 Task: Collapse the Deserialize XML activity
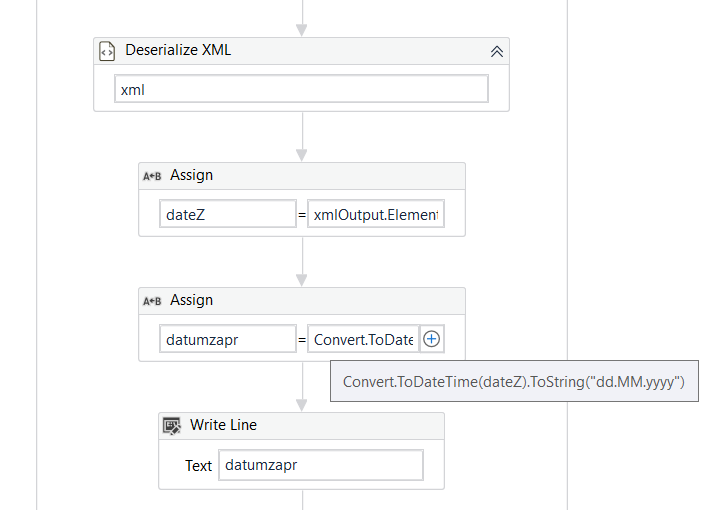[496, 51]
